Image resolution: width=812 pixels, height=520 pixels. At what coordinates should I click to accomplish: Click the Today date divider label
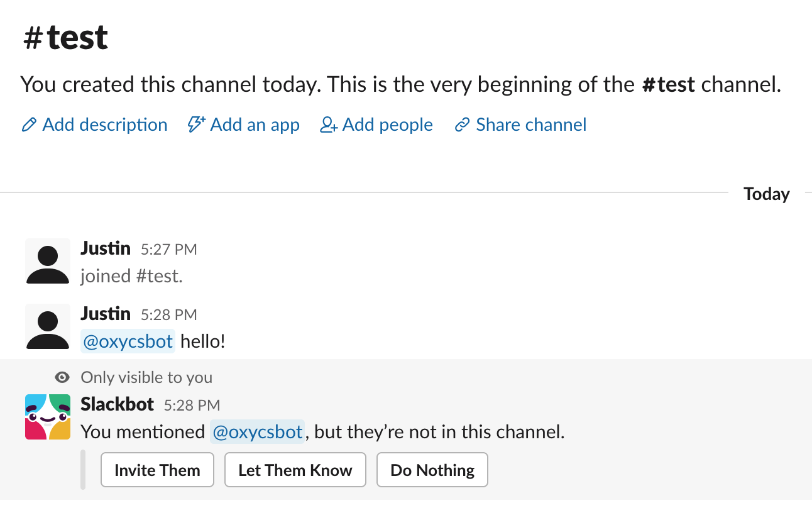[x=767, y=194]
